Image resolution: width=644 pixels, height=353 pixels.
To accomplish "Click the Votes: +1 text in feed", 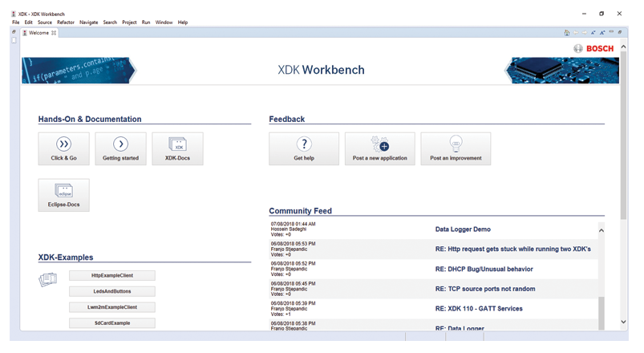I will click(281, 314).
